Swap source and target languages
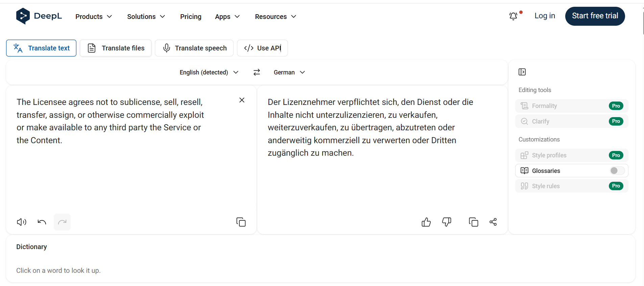 pyautogui.click(x=257, y=72)
